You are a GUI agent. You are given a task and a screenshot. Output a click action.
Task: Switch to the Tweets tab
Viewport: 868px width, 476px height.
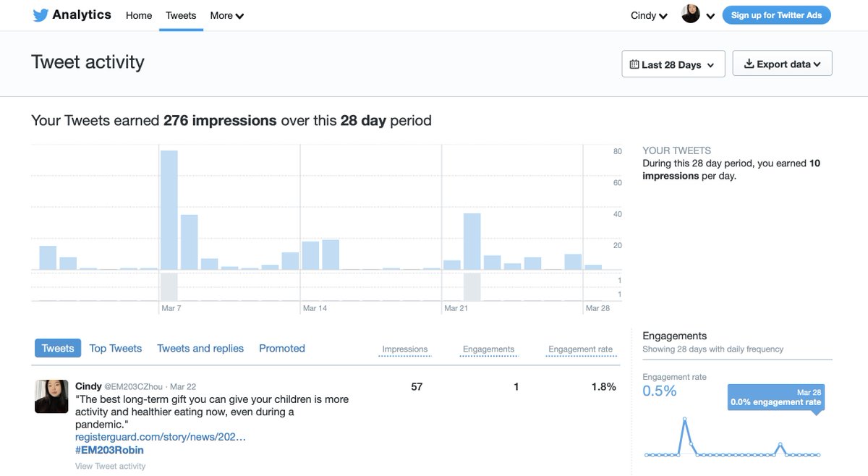tap(58, 348)
